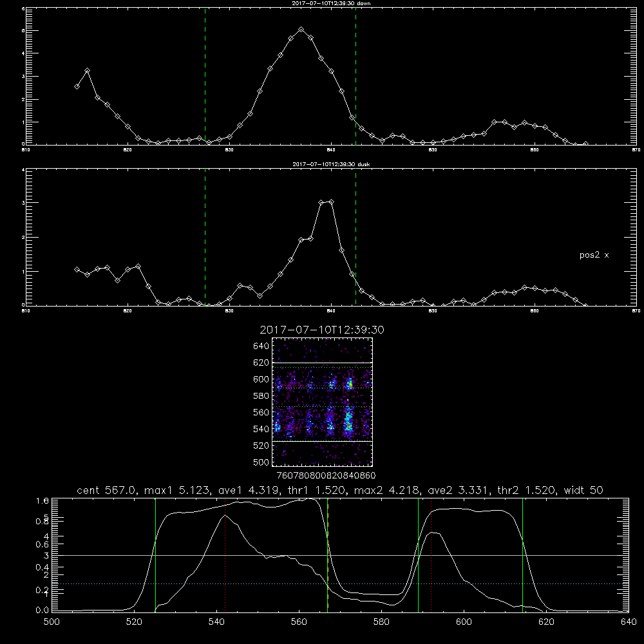This screenshot has height=644, width=644.
Task: Click the 560 label on spectral image y-axis
Action: [x=261, y=412]
